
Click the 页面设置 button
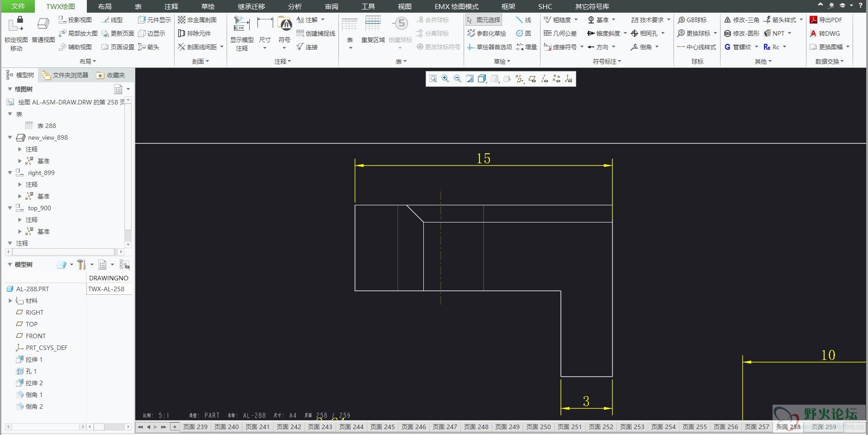[x=118, y=47]
